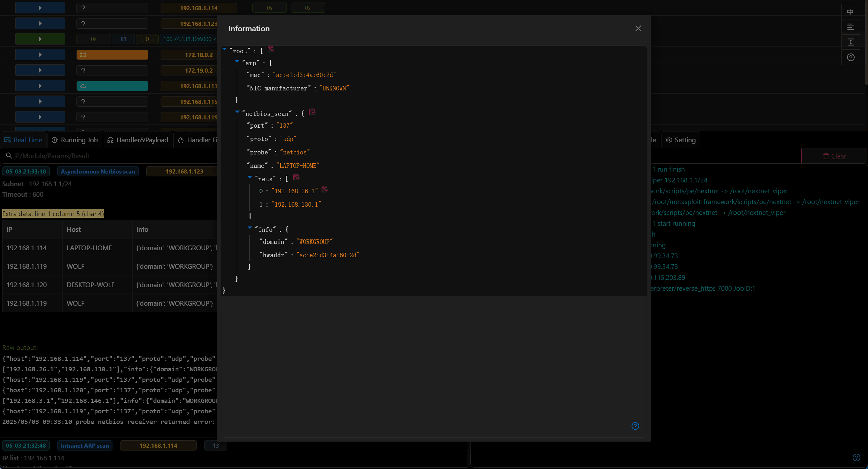Screen dimensions: 868x469
Task: Click LAPTOP-HOME host cell in results table
Action: pyautogui.click(x=89, y=248)
